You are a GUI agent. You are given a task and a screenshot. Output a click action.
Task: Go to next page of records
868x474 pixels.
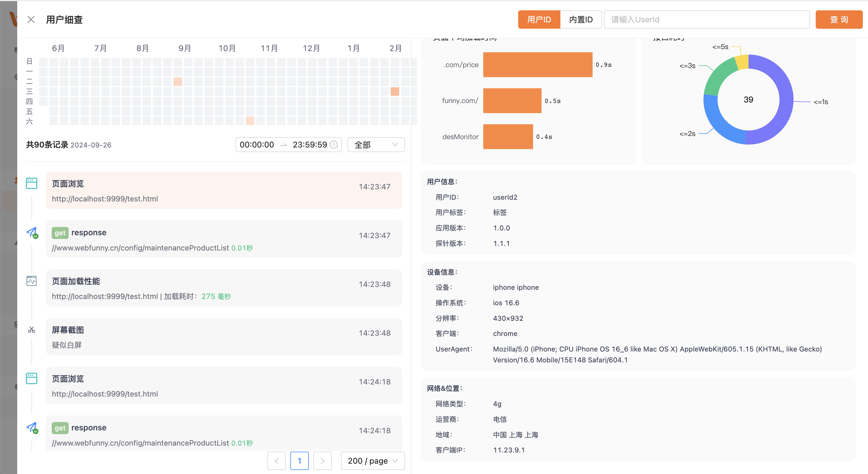coord(322,461)
